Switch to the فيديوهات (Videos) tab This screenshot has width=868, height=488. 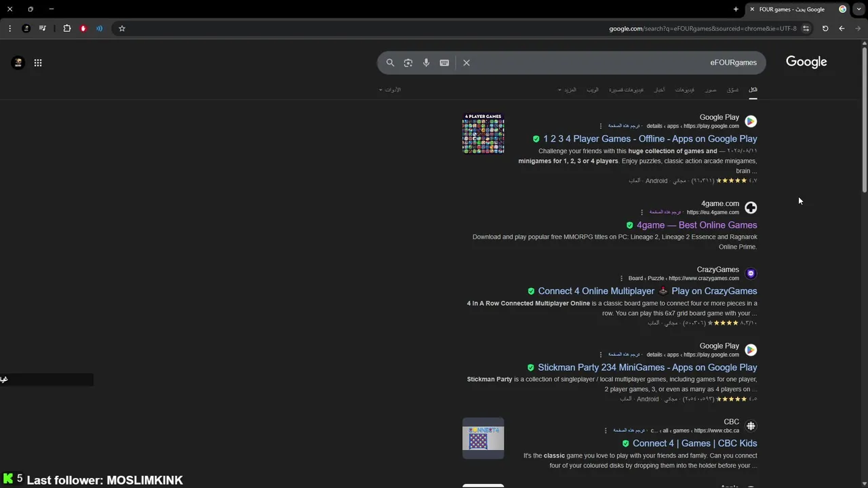(x=684, y=89)
